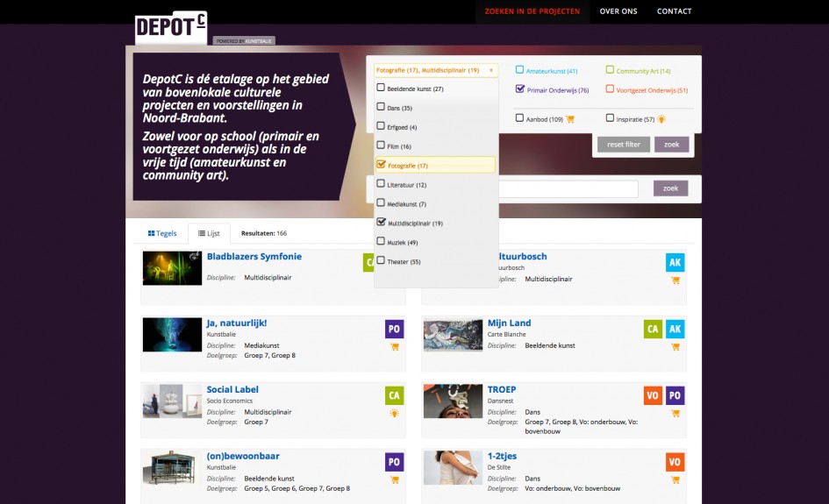829x504 pixels.
Task: Open the TROEP project link
Action: [x=501, y=390]
